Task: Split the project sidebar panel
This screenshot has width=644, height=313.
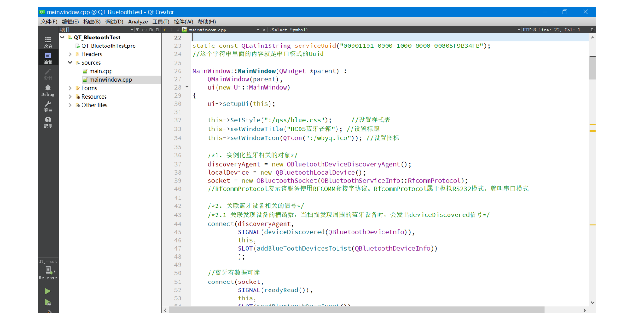Action: coord(151,30)
